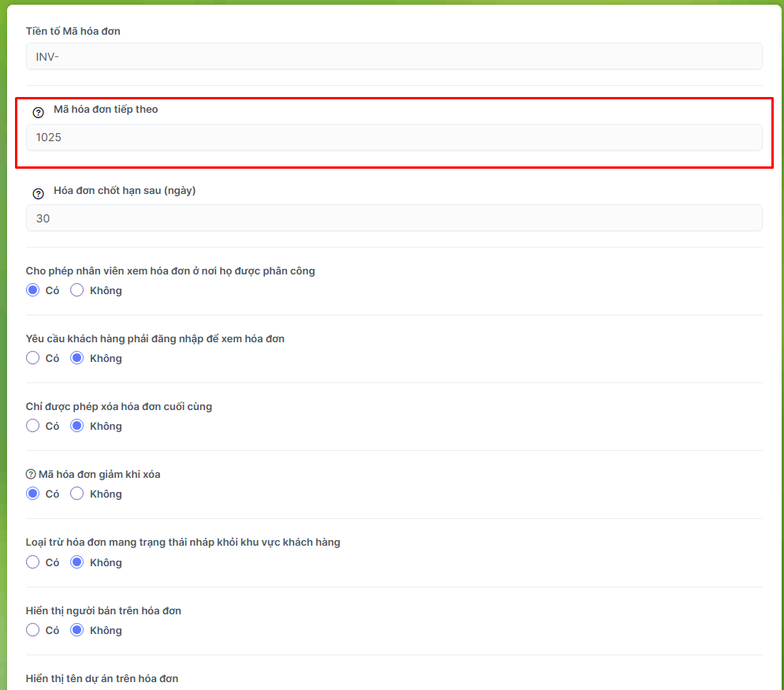Click the Hiển thị tên dự án label
Image resolution: width=784 pixels, height=690 pixels.
pos(102,679)
